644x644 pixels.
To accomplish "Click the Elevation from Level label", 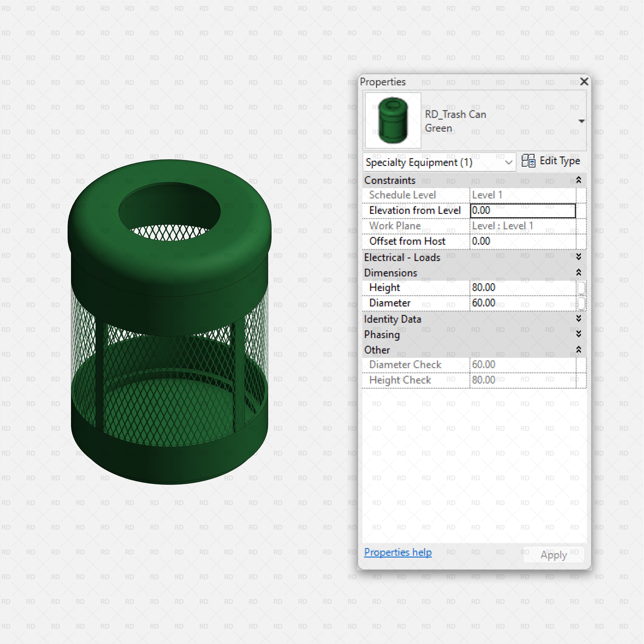I will pos(415,211).
